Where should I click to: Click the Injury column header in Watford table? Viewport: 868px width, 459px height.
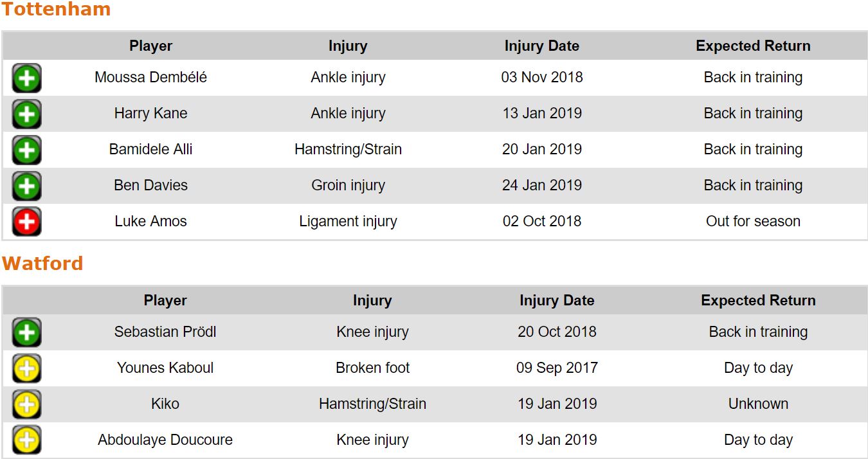372,301
